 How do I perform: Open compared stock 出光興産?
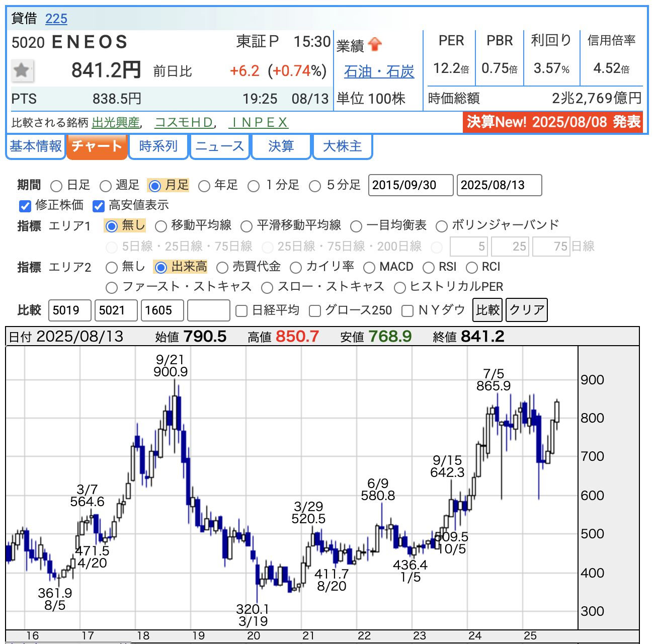coord(116,123)
